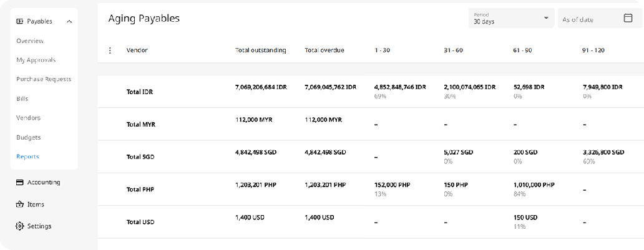Navigate to Purchase Requests
The width and height of the screenshot is (644, 250).
(44, 79)
